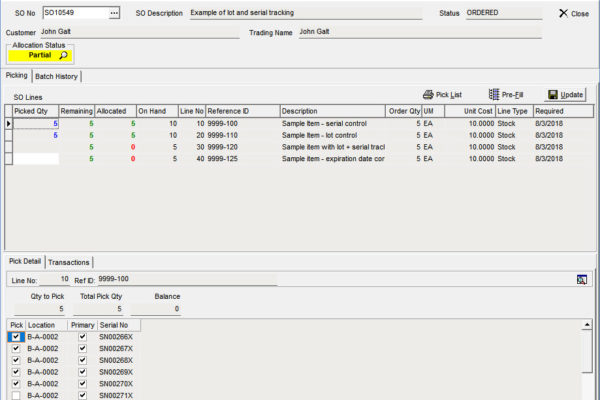Click the Pick List button label

[449, 95]
